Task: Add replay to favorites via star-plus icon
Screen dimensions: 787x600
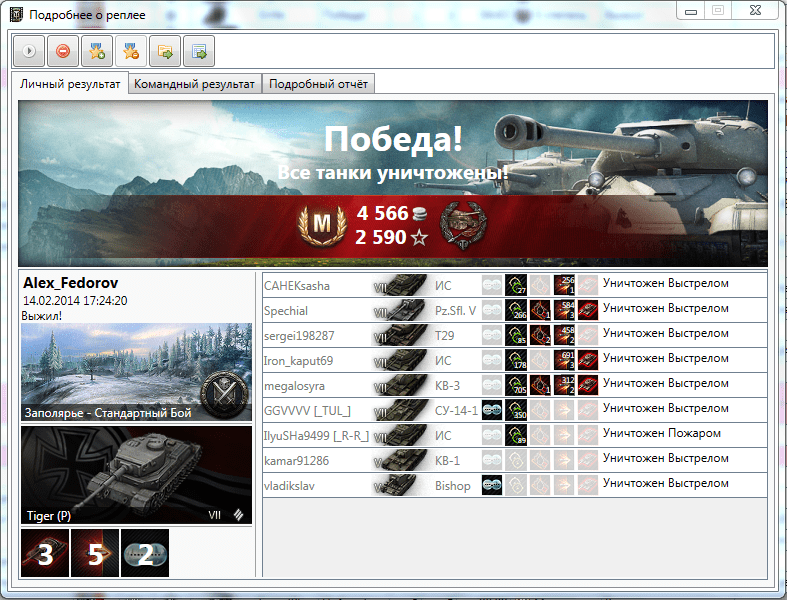Action: [97, 51]
